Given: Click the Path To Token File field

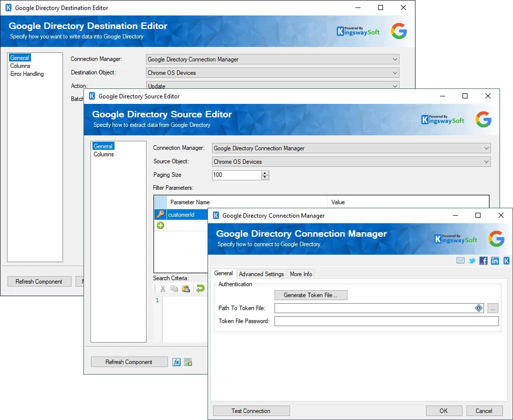Looking at the screenshot, I should (x=374, y=308).
